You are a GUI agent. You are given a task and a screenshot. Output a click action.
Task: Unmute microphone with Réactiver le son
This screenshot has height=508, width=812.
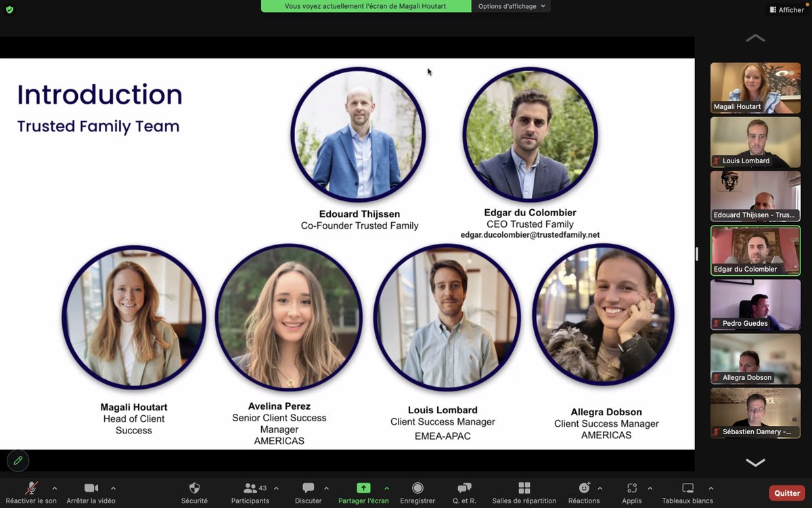click(31, 493)
